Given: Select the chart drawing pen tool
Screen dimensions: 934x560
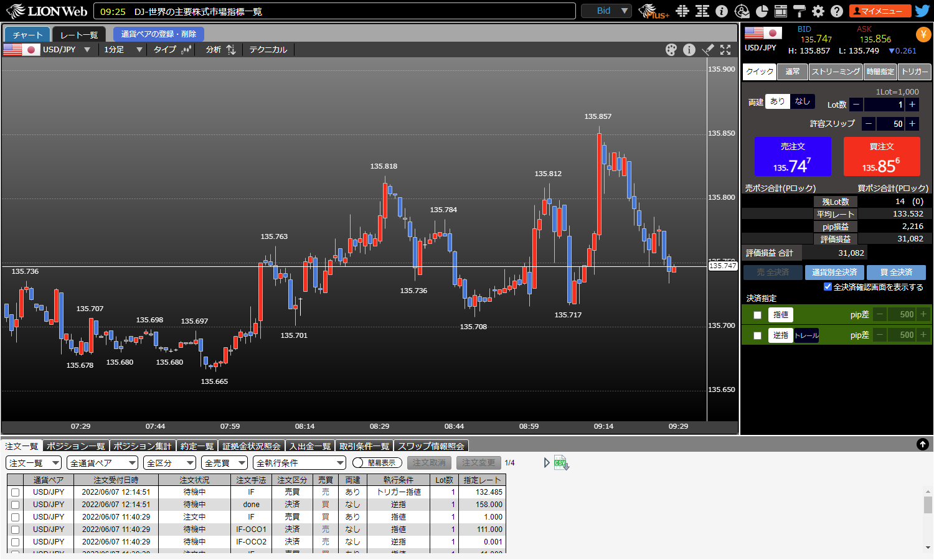Looking at the screenshot, I should [708, 50].
